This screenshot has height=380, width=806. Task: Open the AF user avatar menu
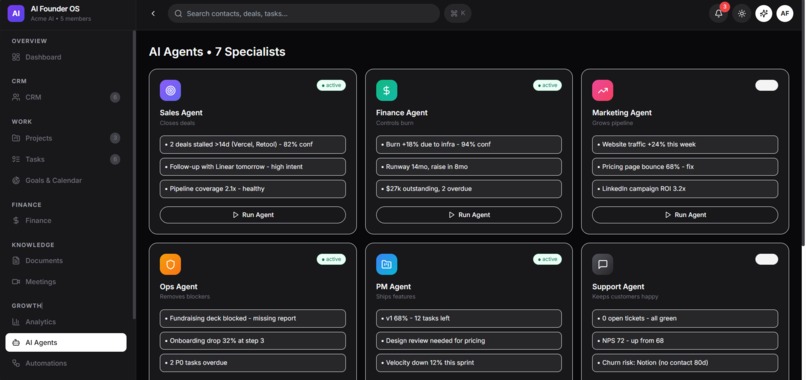(784, 13)
